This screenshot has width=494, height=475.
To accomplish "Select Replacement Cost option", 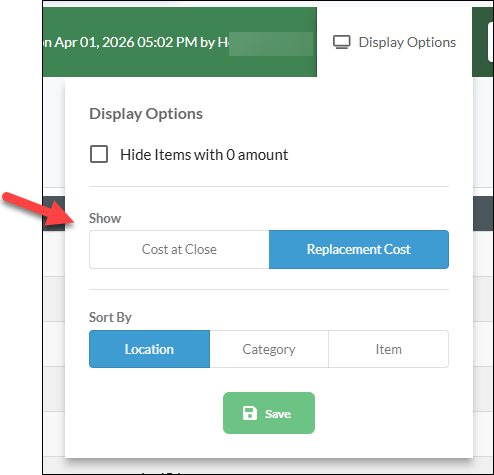I will pos(359,249).
